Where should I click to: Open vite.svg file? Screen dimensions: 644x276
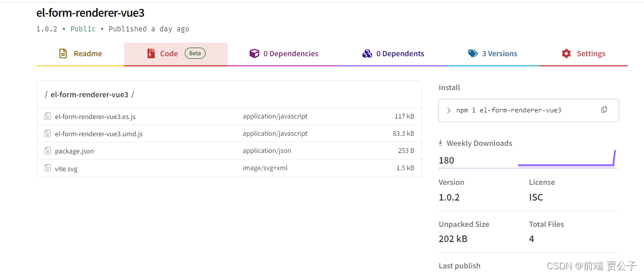(66, 169)
